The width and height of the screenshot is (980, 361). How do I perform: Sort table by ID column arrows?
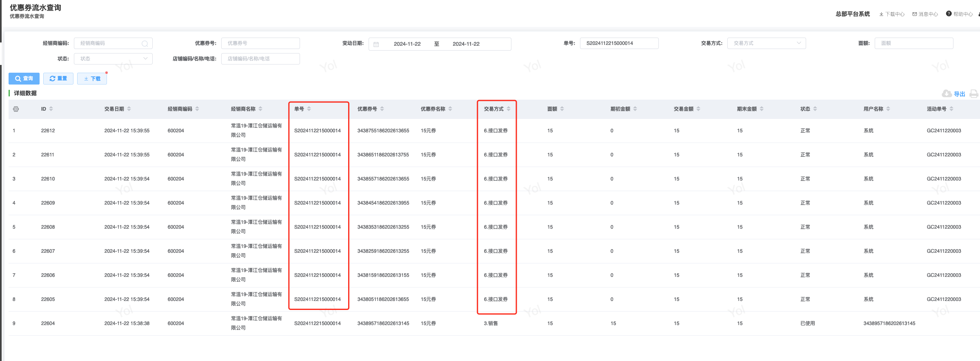coord(51,109)
